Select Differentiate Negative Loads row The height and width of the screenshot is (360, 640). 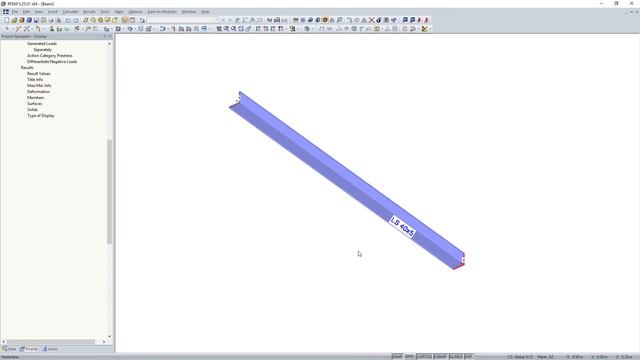click(52, 62)
